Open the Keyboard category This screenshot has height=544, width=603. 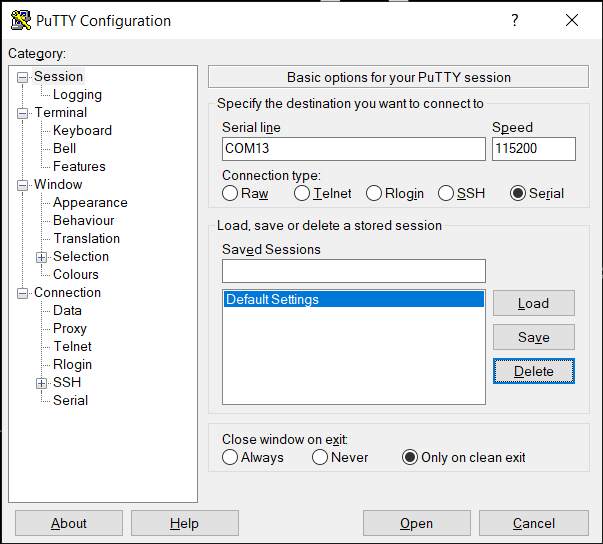point(82,130)
